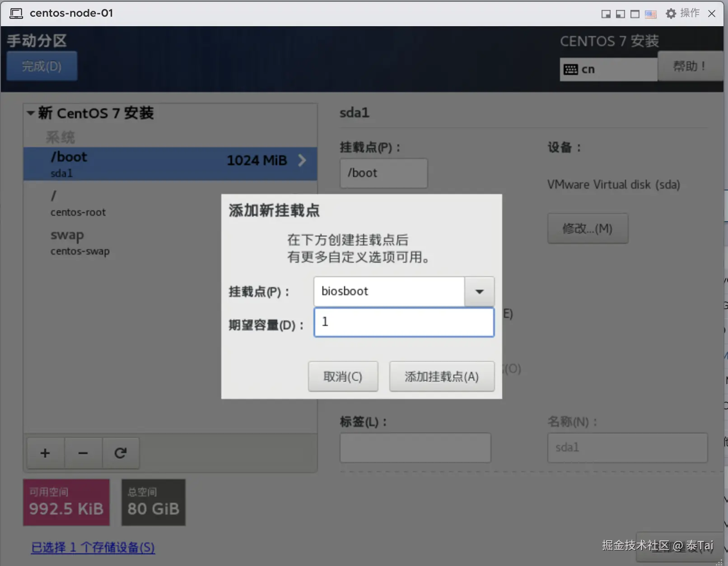Screen dimensions: 728x566
Task: Open the biosboot mount point dropdown
Action: click(479, 291)
